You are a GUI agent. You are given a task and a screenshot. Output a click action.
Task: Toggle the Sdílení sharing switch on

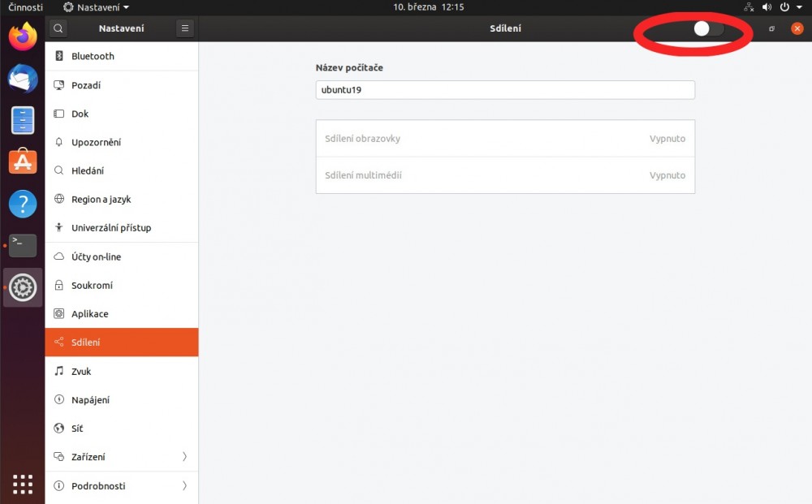(x=708, y=29)
